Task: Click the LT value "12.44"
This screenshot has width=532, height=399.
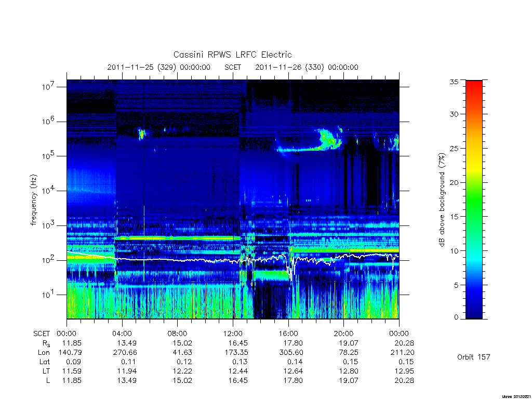Action: [238, 371]
